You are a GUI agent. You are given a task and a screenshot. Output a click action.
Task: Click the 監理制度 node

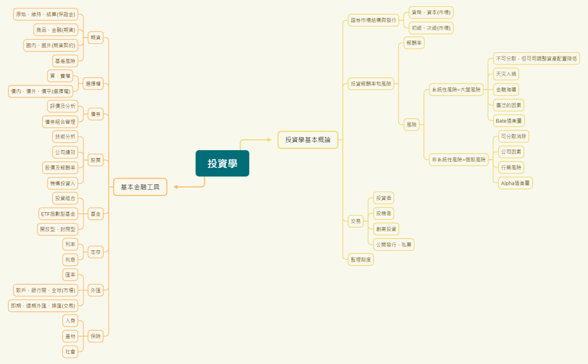click(x=360, y=259)
